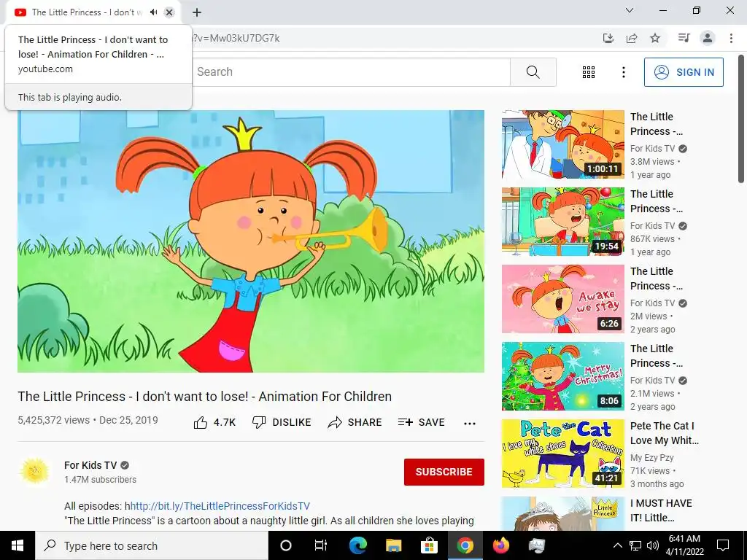This screenshot has width=747, height=560.
Task: Open Chrome customize three-dot menu
Action: click(x=731, y=38)
